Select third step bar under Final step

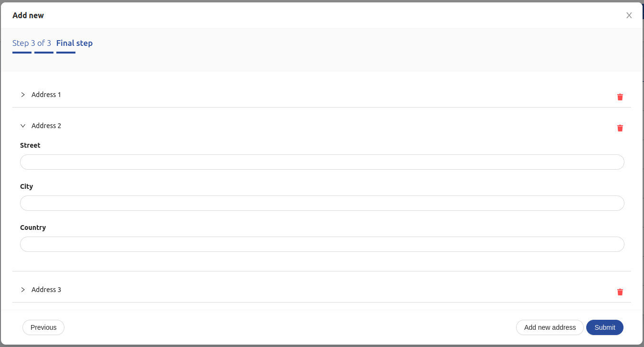click(66, 53)
